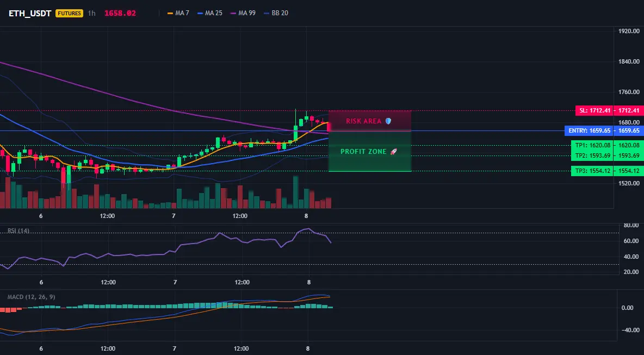Click the PROFIT ZONE label text

[x=363, y=152]
